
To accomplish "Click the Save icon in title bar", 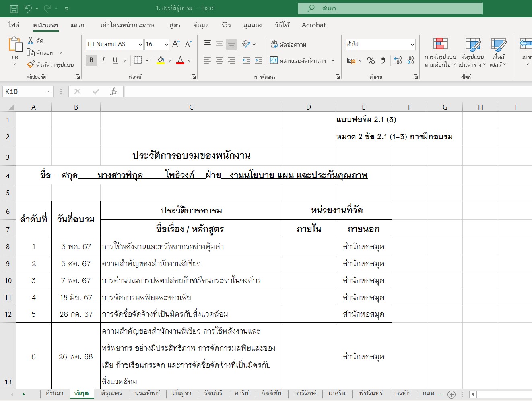I will (14, 8).
